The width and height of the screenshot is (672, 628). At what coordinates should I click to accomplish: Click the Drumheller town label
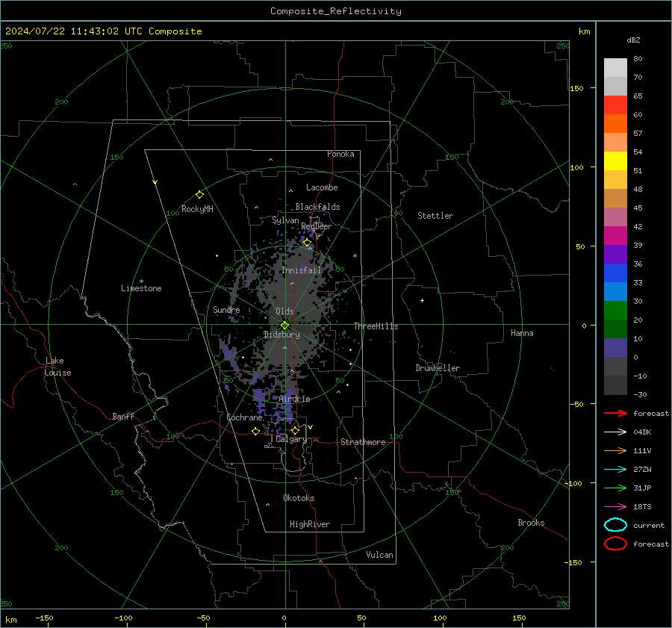(x=438, y=368)
